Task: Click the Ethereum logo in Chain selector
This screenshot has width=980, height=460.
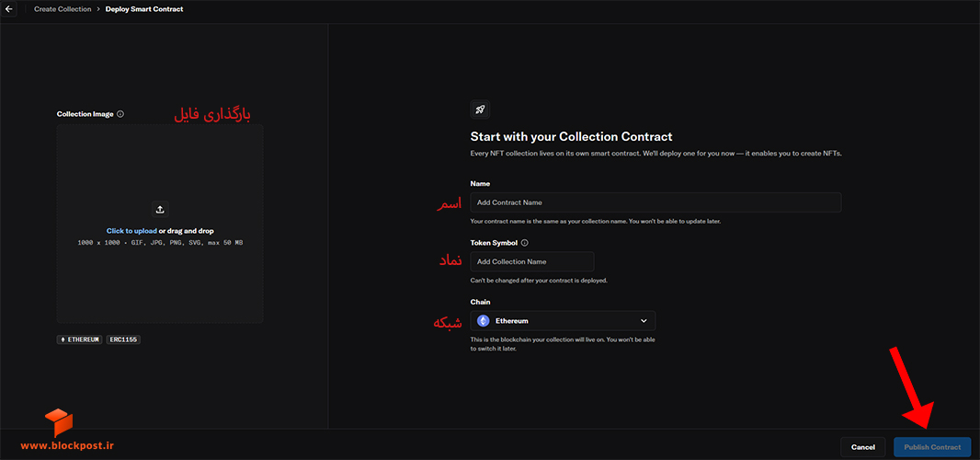Action: click(x=484, y=321)
